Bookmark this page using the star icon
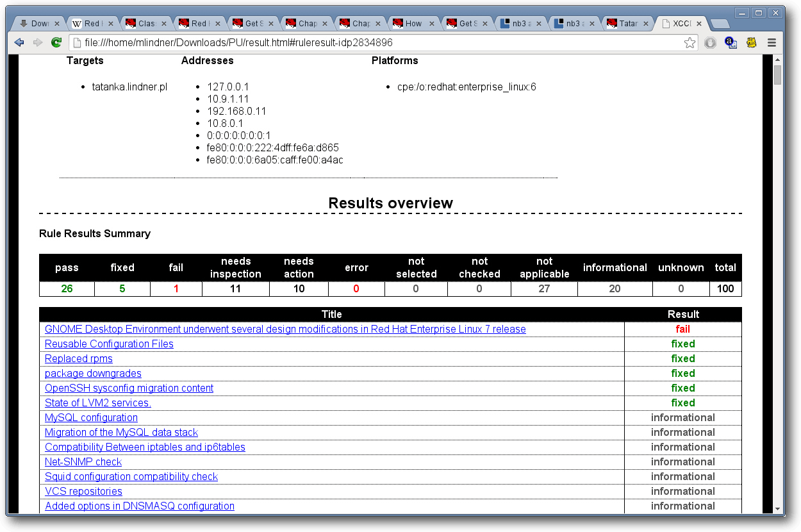This screenshot has height=532, width=801. click(690, 43)
